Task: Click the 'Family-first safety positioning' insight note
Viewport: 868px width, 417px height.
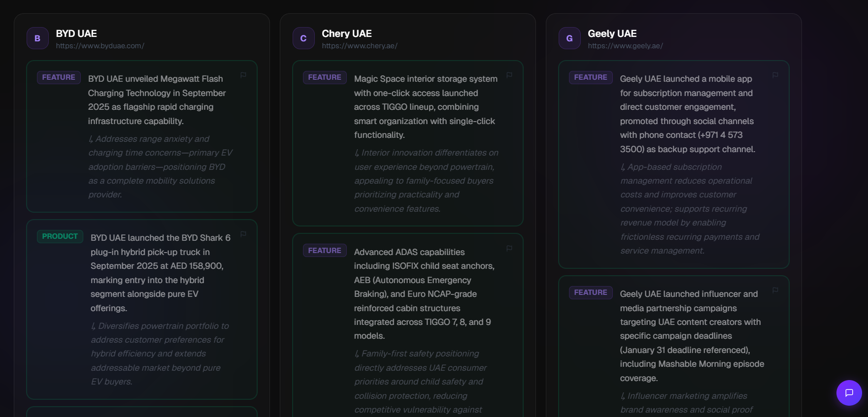Action: click(420, 382)
